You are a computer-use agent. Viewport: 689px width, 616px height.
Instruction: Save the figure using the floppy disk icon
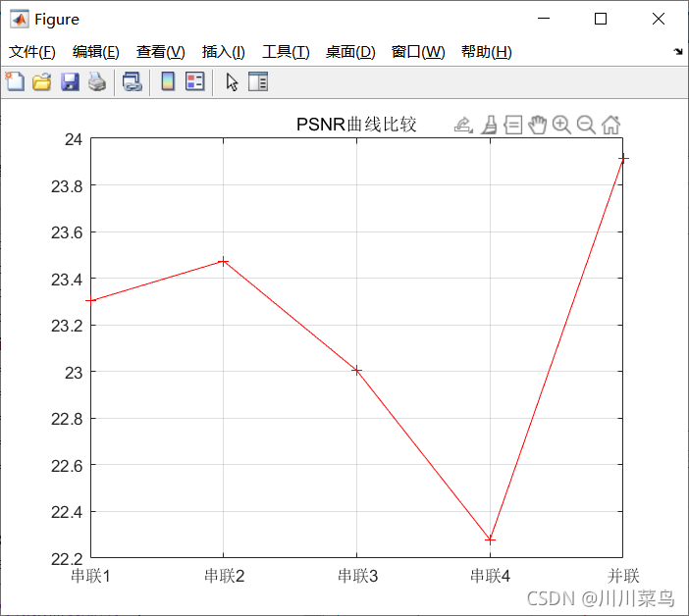pos(70,81)
